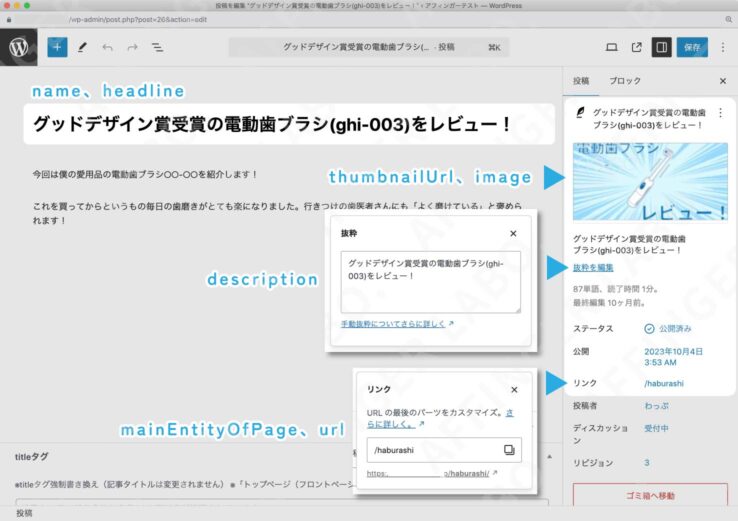Click the paragraph starting これを買ってから
This screenshot has width=738, height=521.
pos(277,213)
